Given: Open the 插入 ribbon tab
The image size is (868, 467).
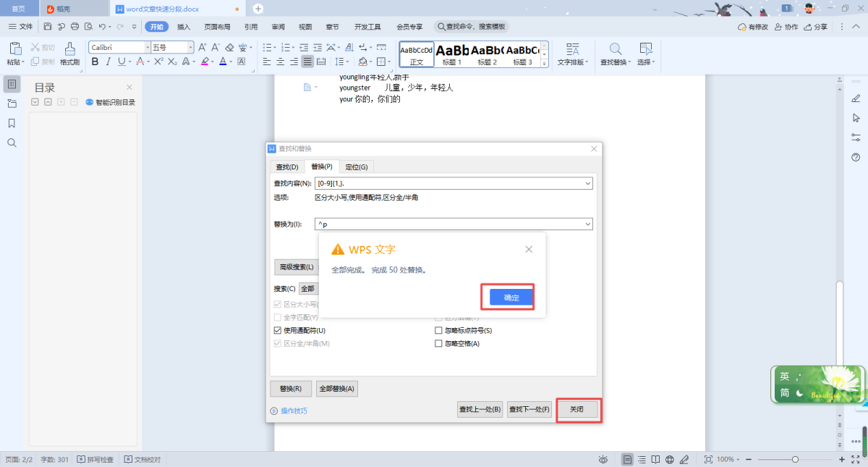Looking at the screenshot, I should [x=184, y=27].
